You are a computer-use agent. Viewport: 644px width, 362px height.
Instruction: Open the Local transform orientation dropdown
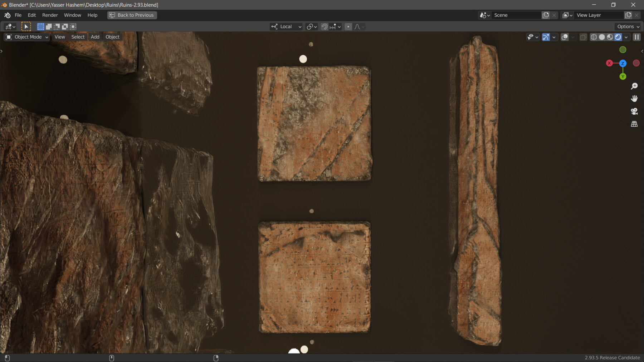pos(286,26)
